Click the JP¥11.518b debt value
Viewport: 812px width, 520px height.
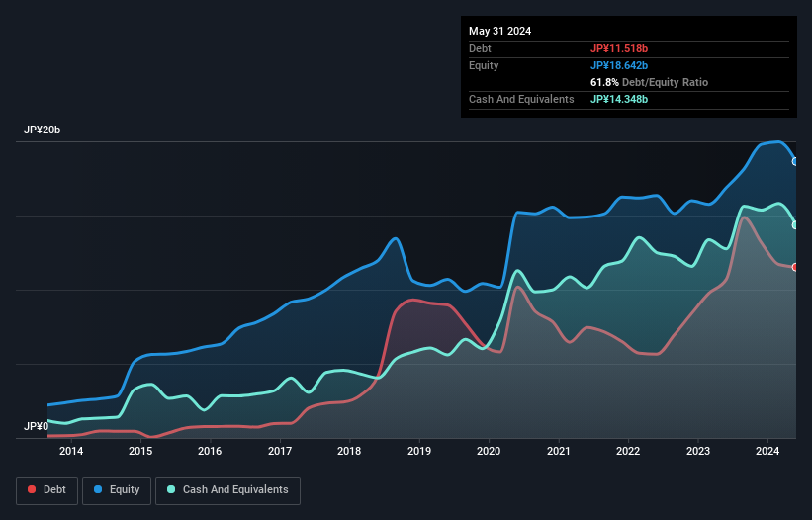(x=619, y=48)
